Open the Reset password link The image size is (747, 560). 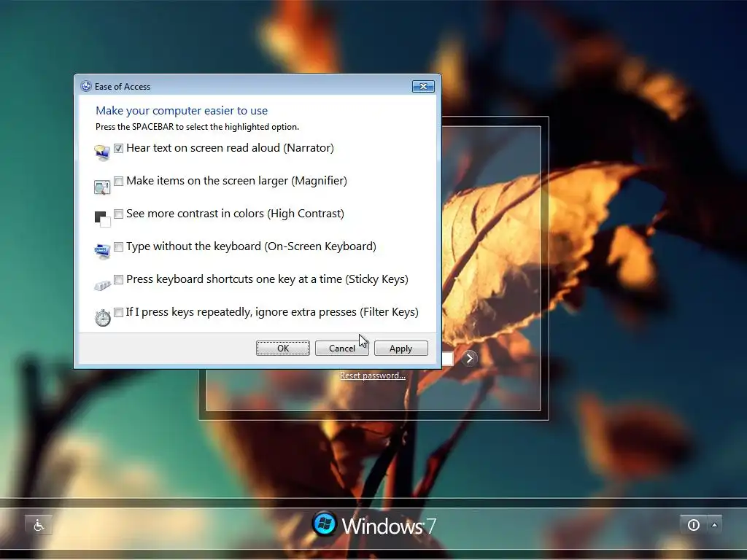coord(373,376)
